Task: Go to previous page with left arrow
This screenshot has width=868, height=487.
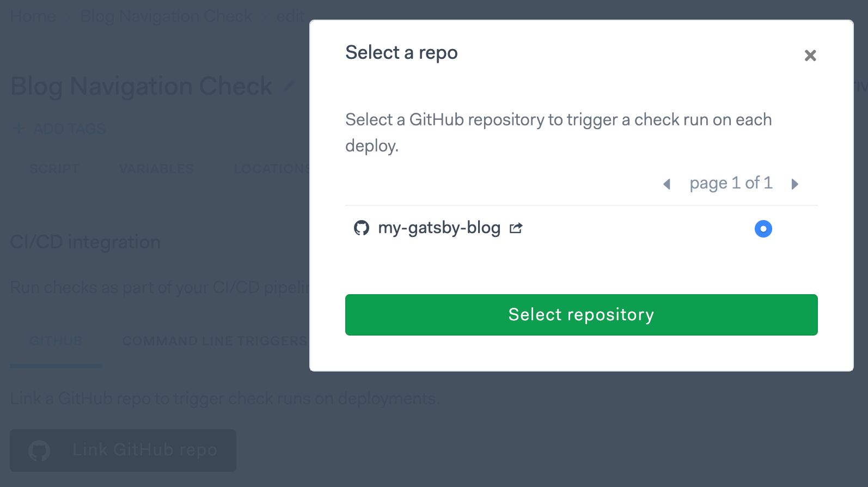Action: 667,184
